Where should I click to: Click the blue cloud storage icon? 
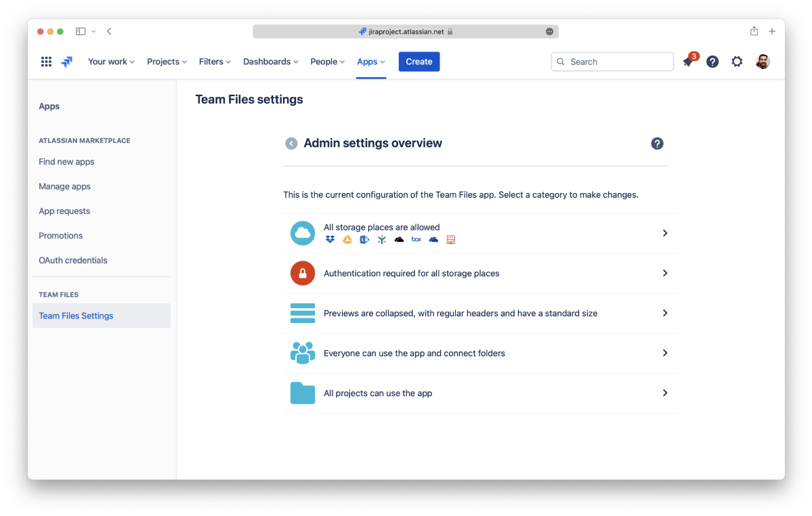tap(303, 233)
